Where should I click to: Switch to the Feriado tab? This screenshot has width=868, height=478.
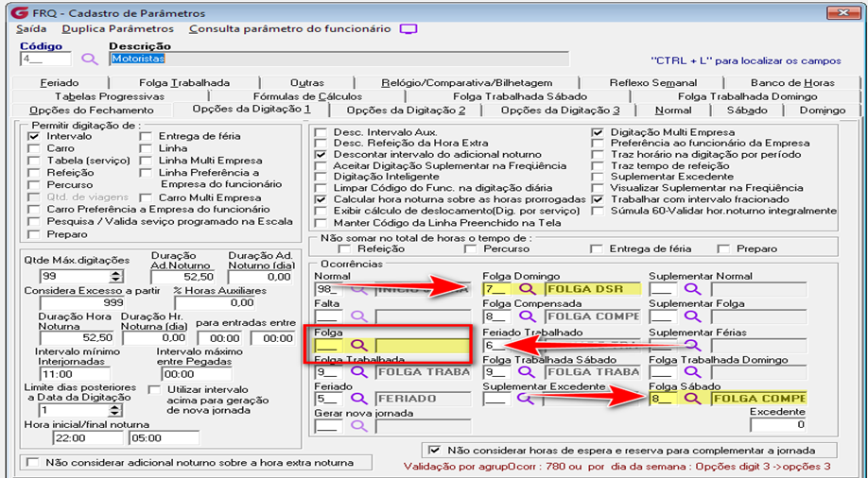point(60,83)
